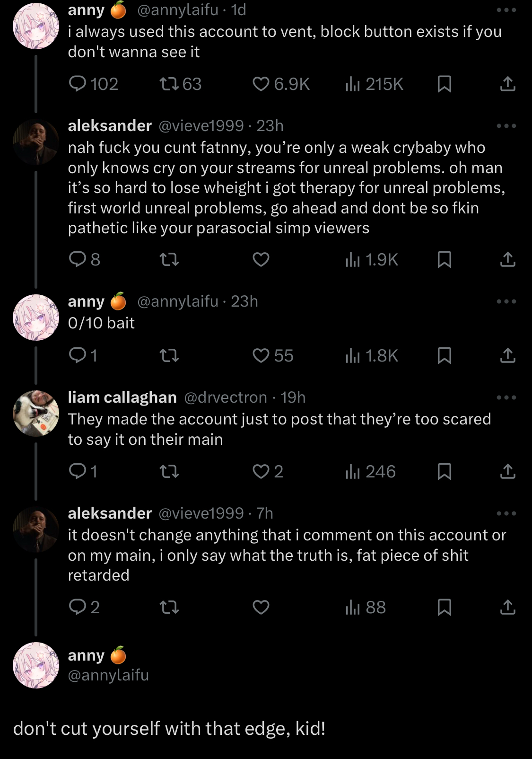Viewport: 532px width, 759px height.
Task: Open more options on anny's top tweet
Action: [506, 10]
